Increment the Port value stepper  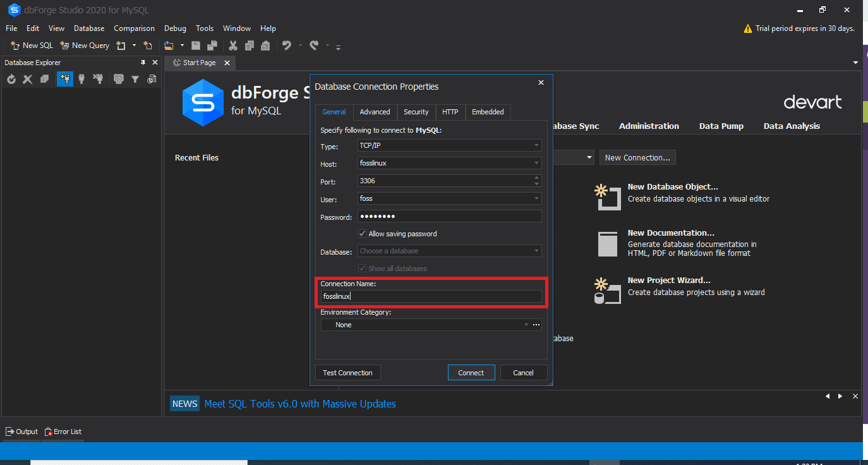click(536, 178)
